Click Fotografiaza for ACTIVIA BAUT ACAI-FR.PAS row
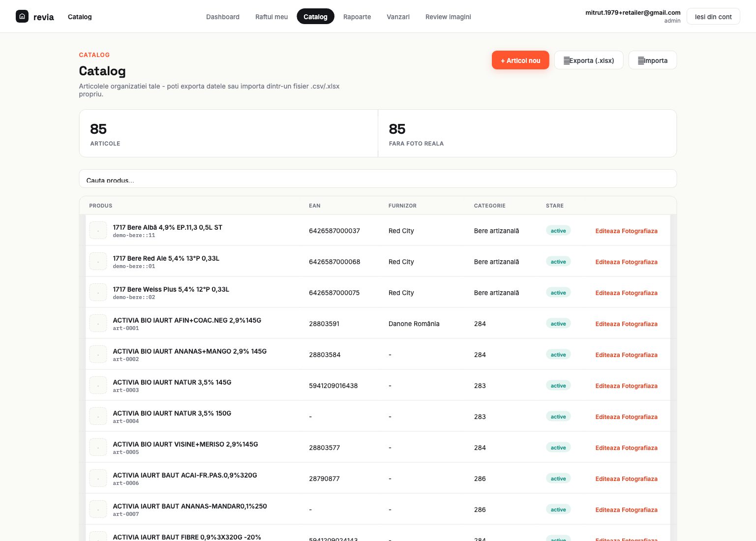This screenshot has width=756, height=541. (639, 479)
